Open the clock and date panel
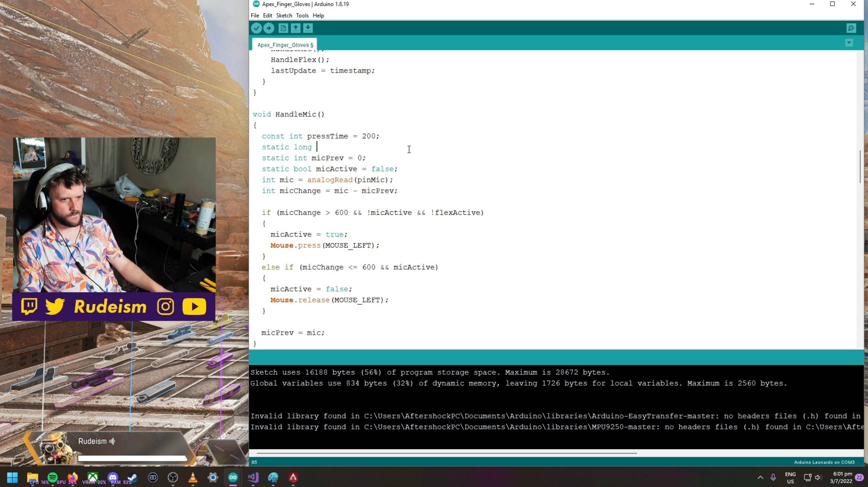Viewport: 868px width, 487px height. coord(842,477)
